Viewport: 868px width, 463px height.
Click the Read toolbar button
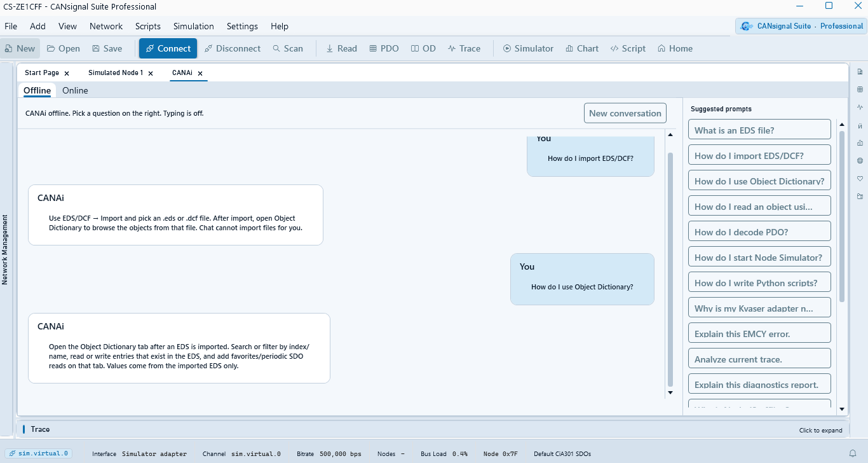[x=341, y=48]
